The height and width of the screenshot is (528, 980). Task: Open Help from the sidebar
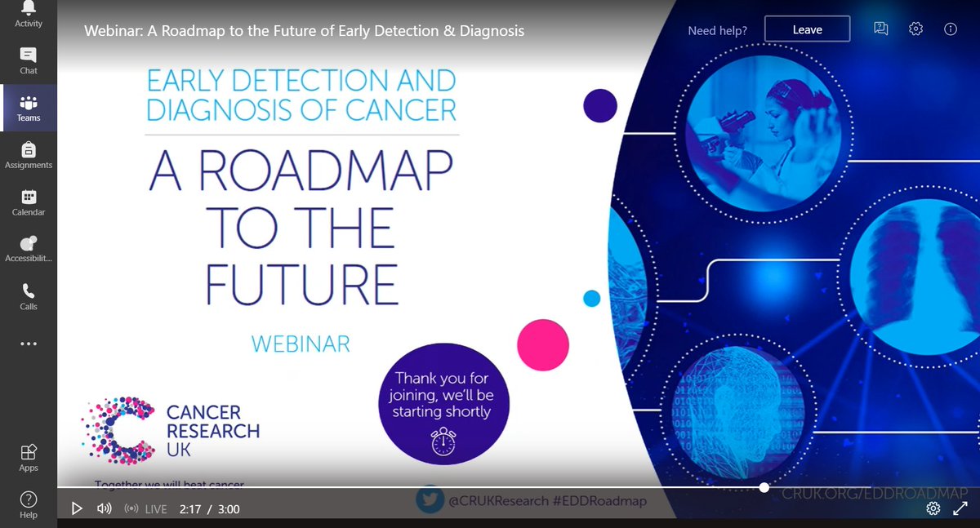point(28,505)
